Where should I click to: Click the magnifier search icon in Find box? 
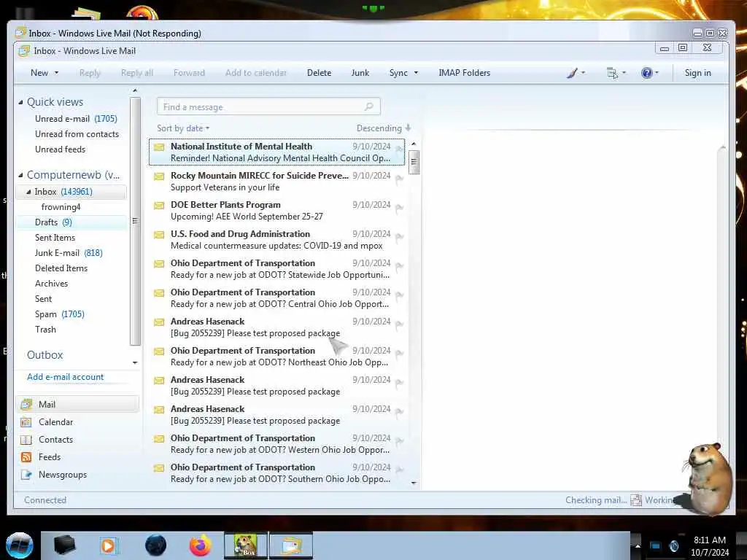368,106
